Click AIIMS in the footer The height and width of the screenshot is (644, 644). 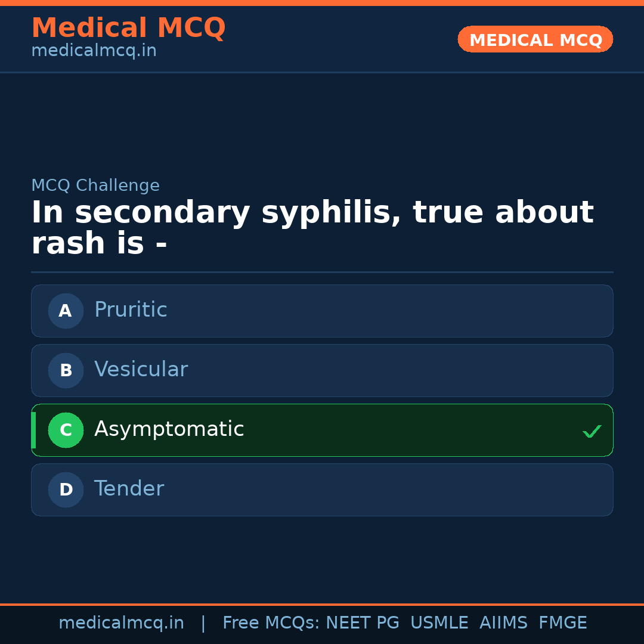click(x=503, y=623)
